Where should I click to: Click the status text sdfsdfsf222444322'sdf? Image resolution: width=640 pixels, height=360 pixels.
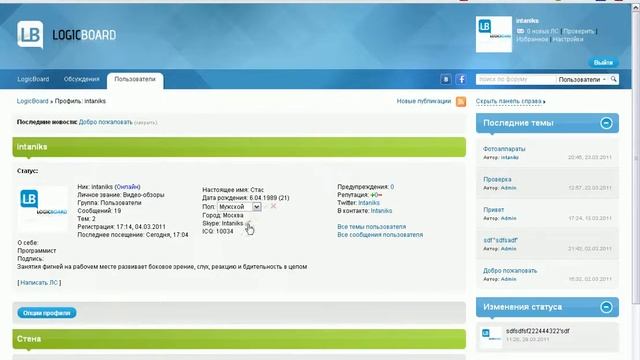pos(538,331)
